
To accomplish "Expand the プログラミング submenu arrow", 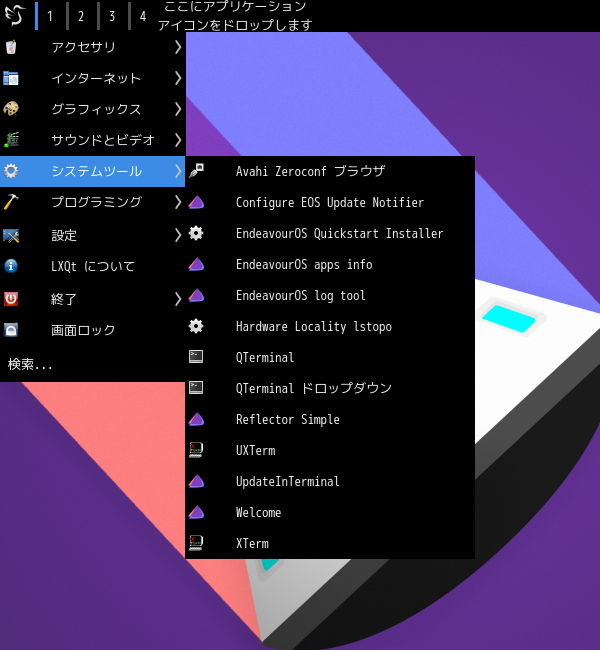I will (x=178, y=202).
